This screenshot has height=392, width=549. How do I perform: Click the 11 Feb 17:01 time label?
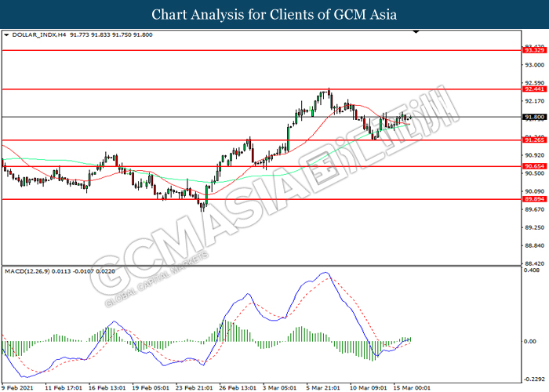[64, 388]
